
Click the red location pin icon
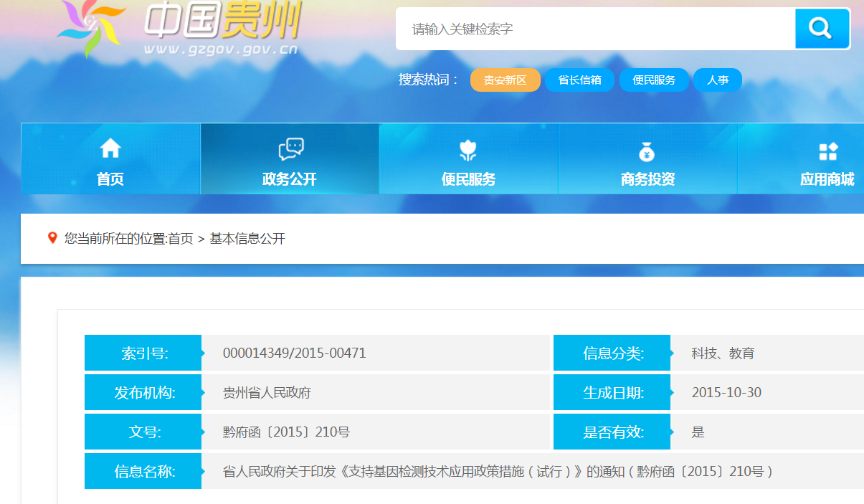pos(52,238)
